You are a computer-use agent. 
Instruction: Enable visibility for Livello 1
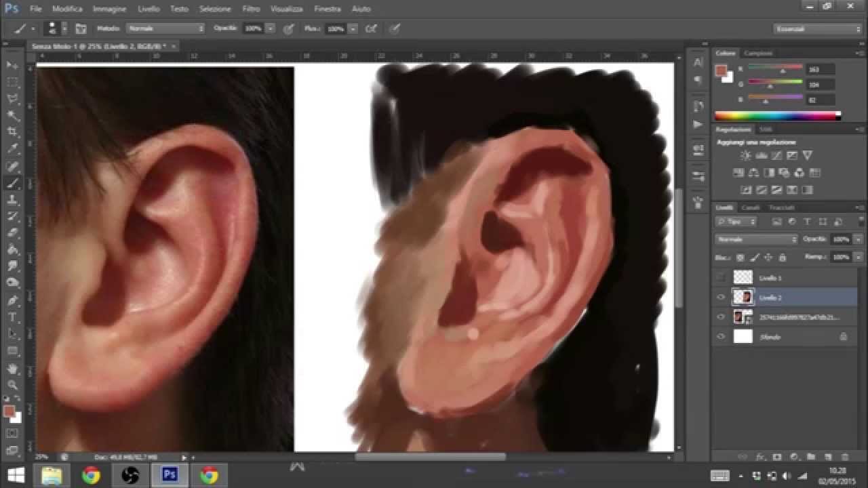point(720,277)
